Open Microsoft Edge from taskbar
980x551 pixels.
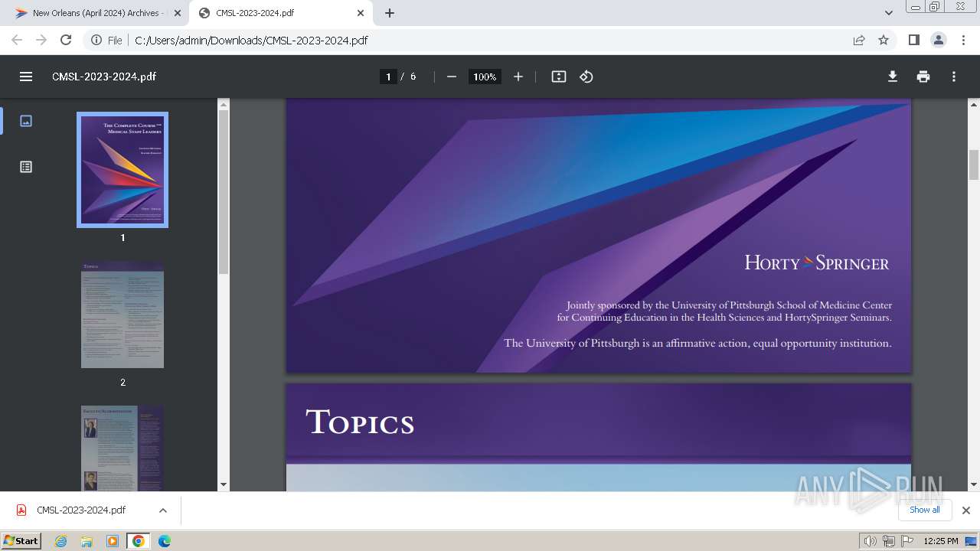pos(165,541)
